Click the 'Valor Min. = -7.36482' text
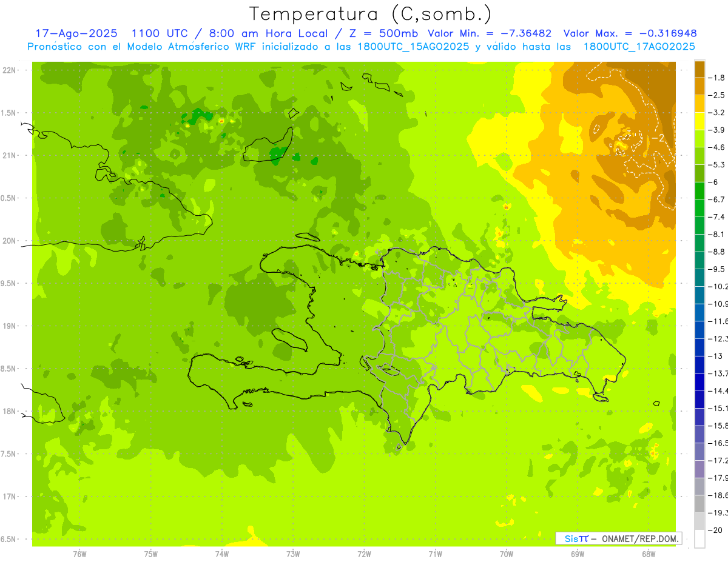Image resolution: width=728 pixels, height=562 pixels. 490,33
